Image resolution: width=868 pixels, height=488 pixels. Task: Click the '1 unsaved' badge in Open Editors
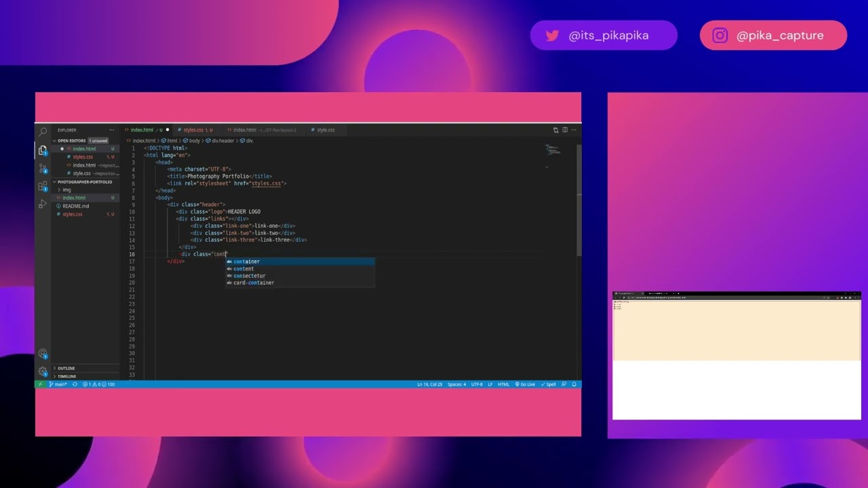click(98, 141)
